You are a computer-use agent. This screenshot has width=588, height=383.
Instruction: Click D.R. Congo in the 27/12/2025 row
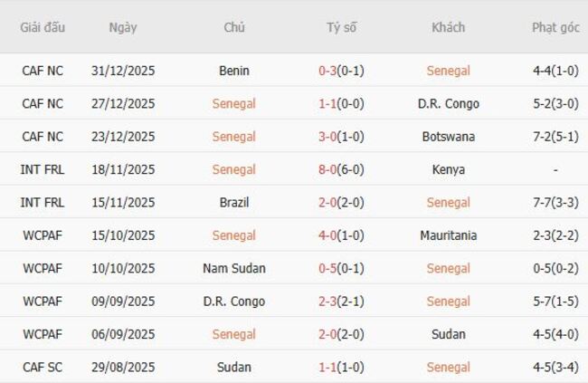(x=448, y=104)
